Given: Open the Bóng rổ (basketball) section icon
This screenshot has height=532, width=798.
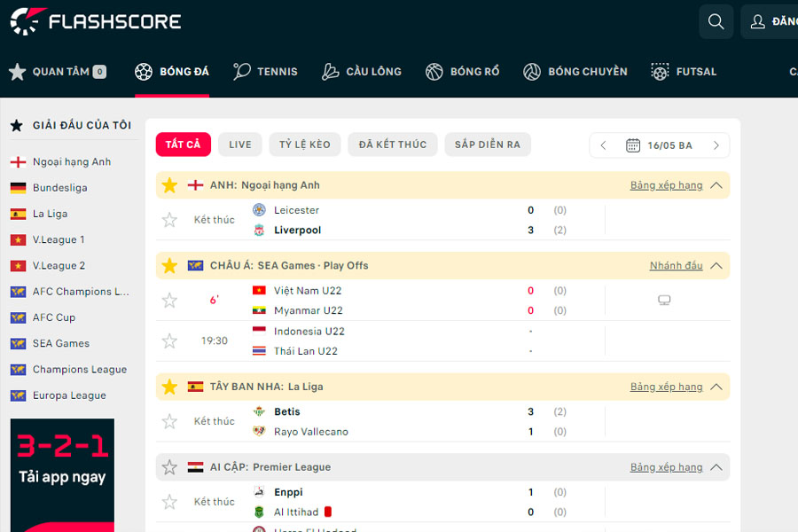Looking at the screenshot, I should (x=434, y=71).
